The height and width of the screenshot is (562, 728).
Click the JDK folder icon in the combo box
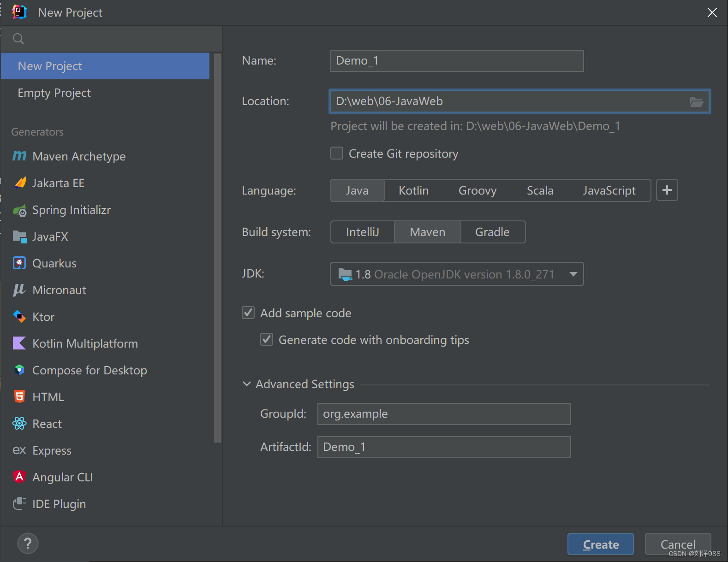coord(345,274)
